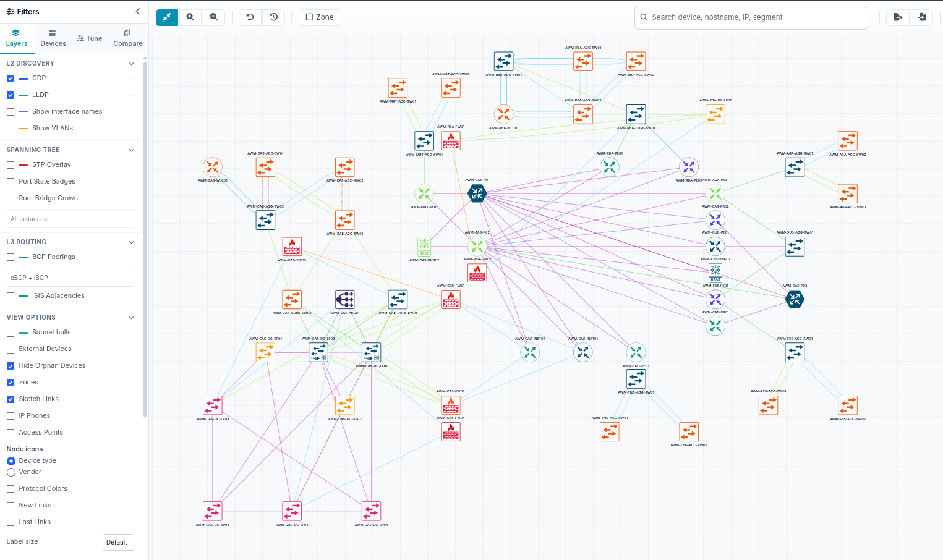Select the AWM-CAS-DC-SP04 pink switch node
Viewport: 943px width, 560px height.
click(371, 511)
